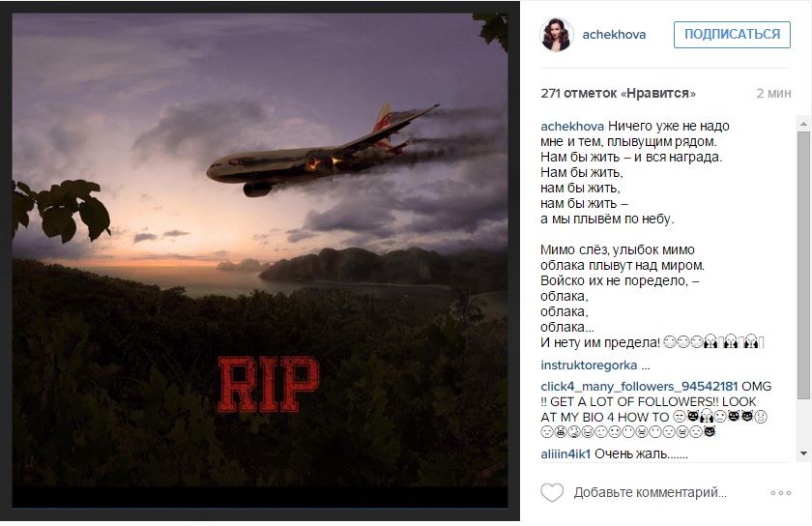Click the 2 мин post timestamp
This screenshot has height=526, width=812.
tap(773, 93)
